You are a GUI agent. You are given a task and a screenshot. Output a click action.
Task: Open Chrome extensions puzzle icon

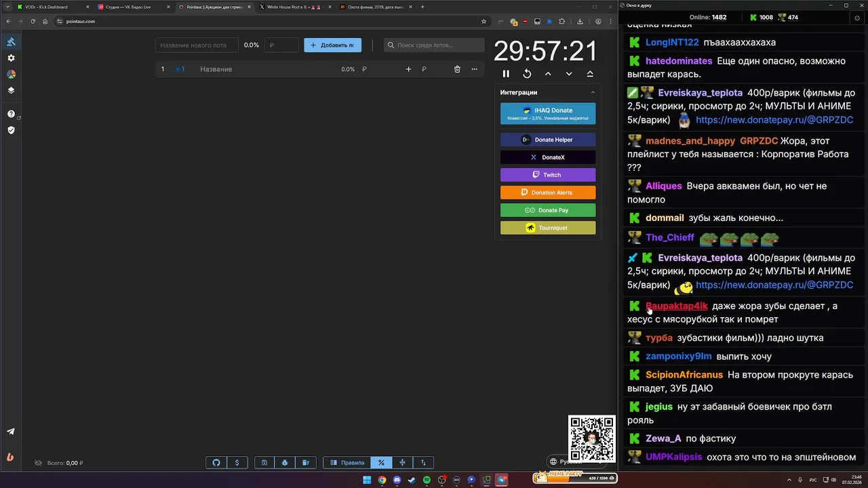[561, 21]
